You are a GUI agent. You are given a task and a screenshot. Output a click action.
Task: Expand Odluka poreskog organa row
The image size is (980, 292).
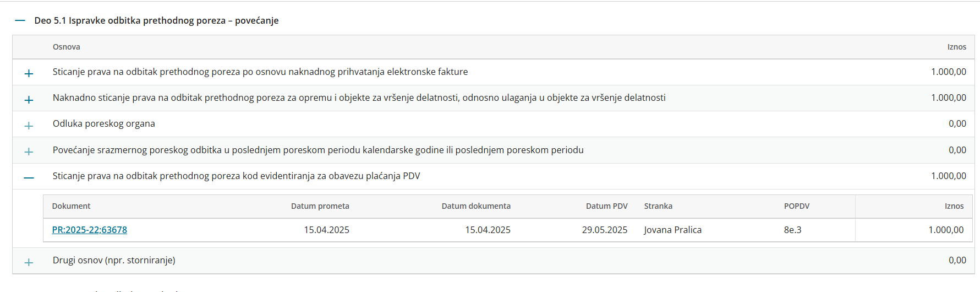tap(29, 125)
